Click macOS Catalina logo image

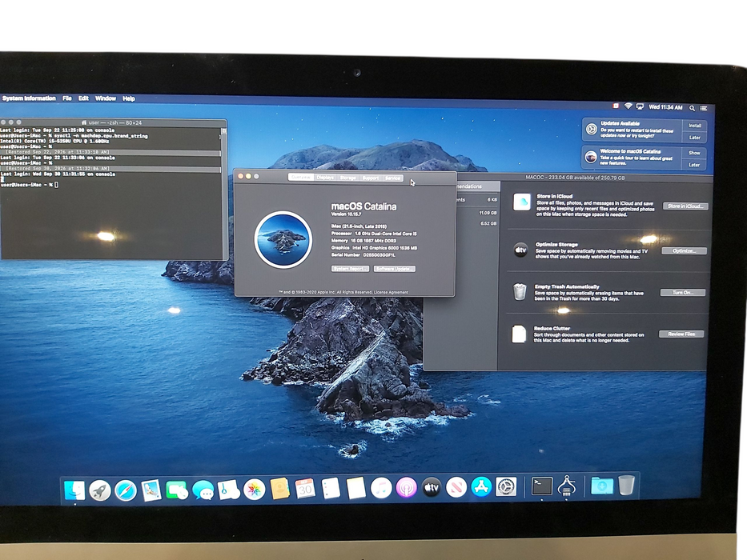click(x=283, y=239)
